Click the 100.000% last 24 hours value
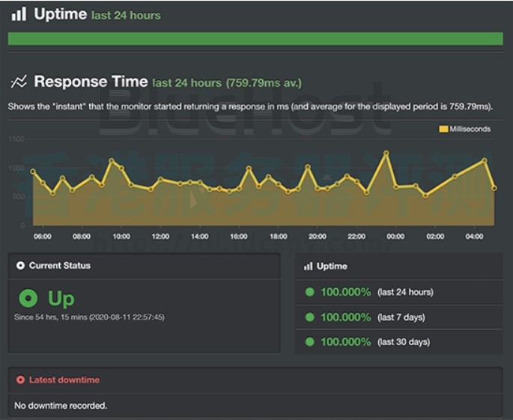Screen dimensions: 513x420 [x=345, y=292]
